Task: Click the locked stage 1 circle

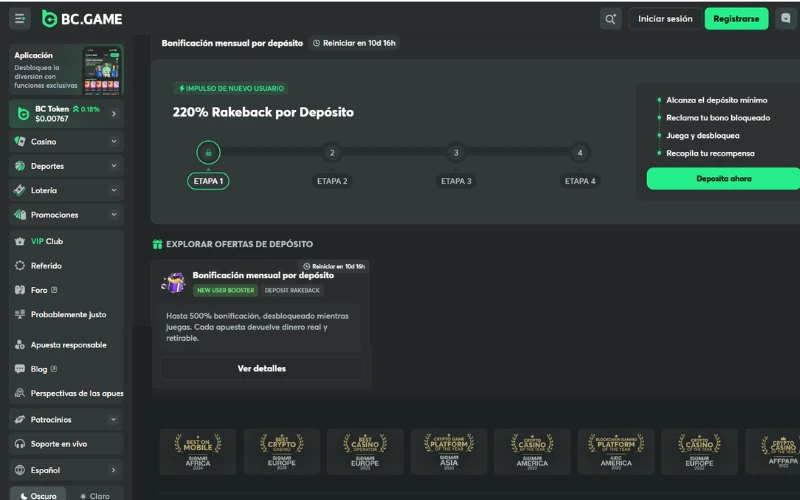Action: tap(208, 152)
